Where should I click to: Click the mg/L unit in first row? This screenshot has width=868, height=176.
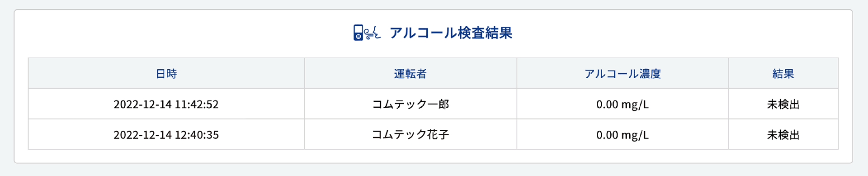[x=635, y=105]
